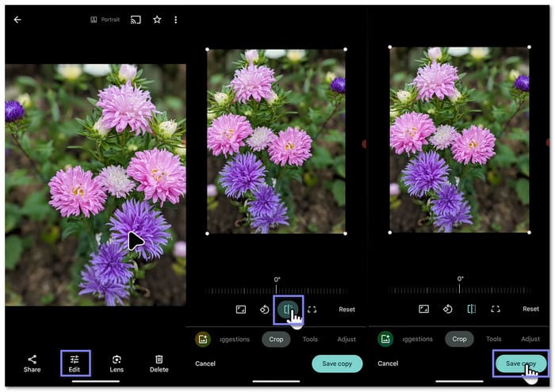Tap Save copy in the middle panel
Viewport: 555px width, 392px height.
pyautogui.click(x=337, y=363)
